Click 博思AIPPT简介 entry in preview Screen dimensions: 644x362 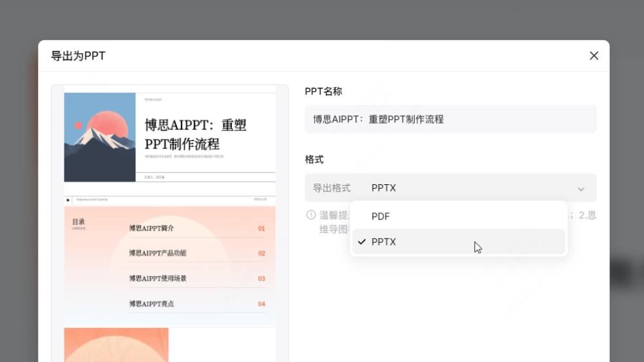click(151, 228)
